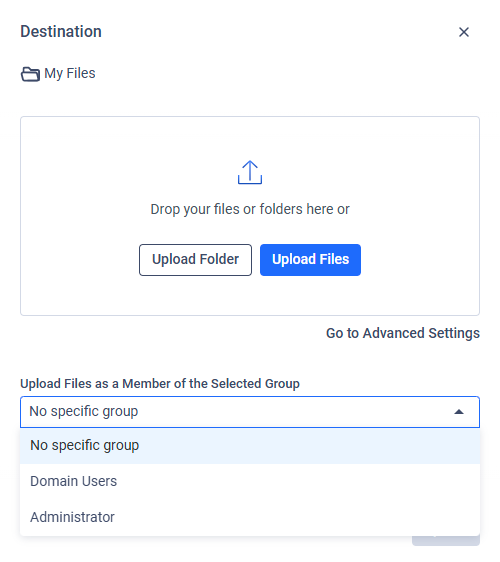This screenshot has width=500, height=562.
Task: Click the file drop zone area
Action: (x=250, y=216)
